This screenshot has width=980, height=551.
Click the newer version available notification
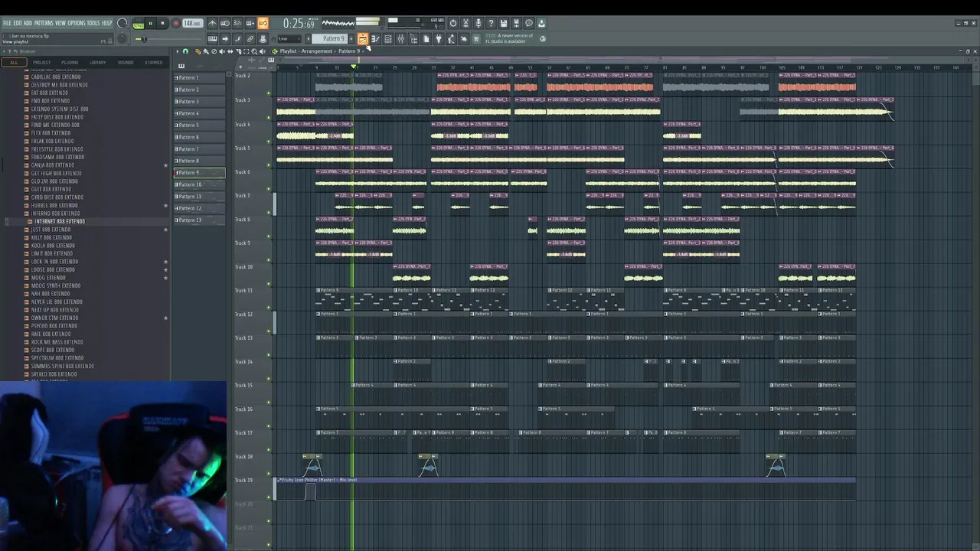510,38
